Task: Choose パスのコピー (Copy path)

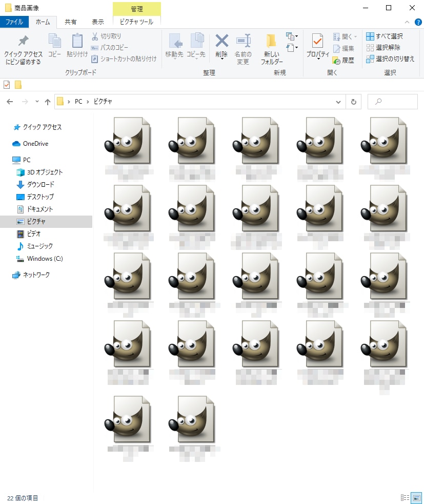Action: pos(110,48)
